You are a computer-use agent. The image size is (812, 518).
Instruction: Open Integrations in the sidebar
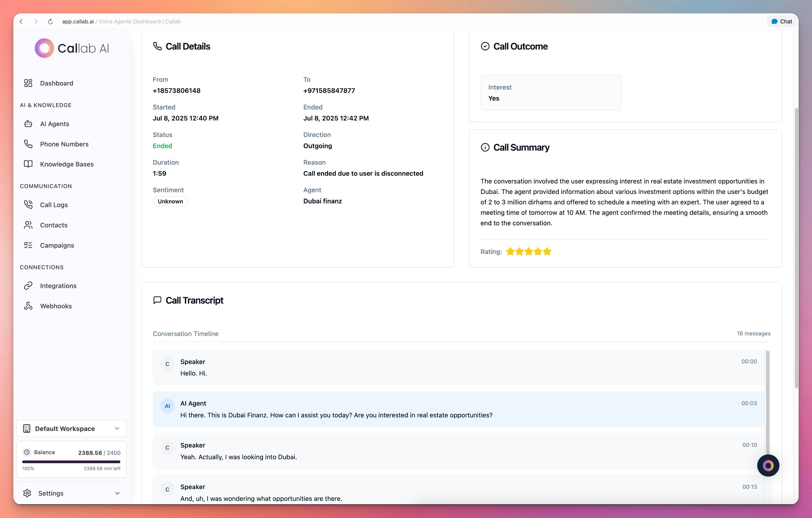[71, 286]
